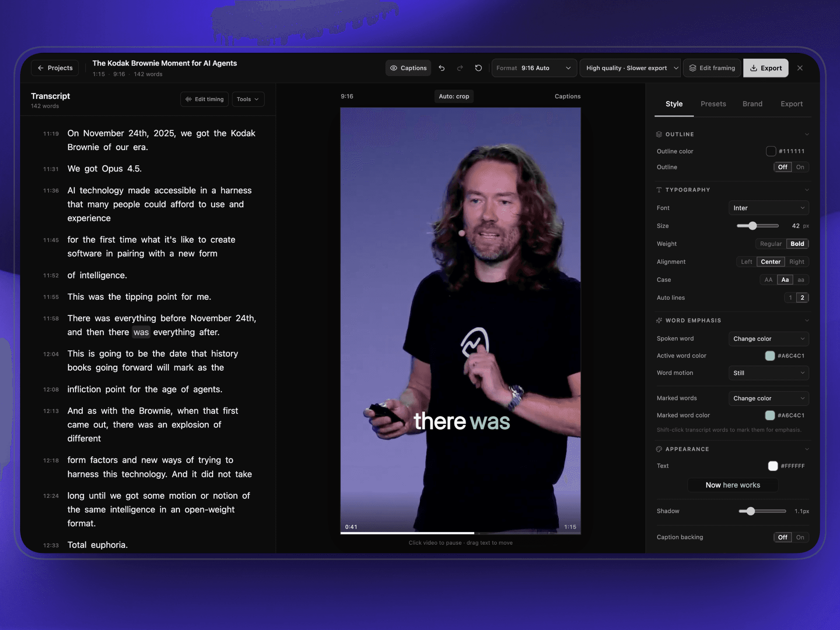The image size is (840, 630).
Task: Open the Spoken word Change color dropdown
Action: 769,339
